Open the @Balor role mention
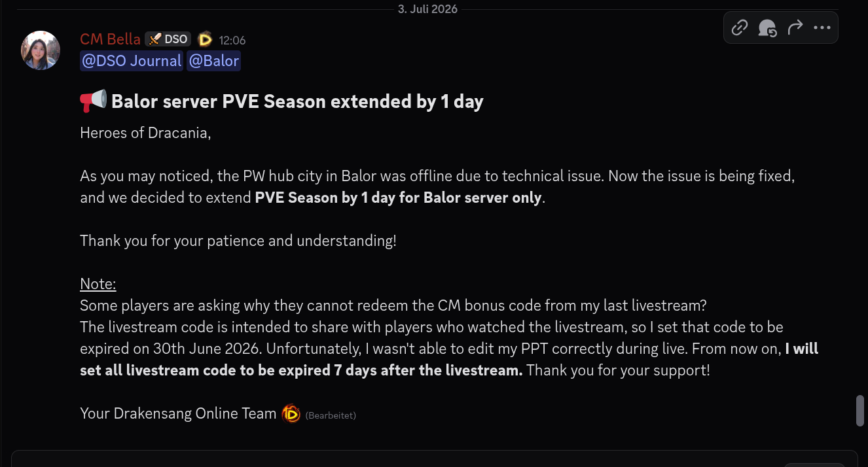Viewport: 868px width, 467px height. click(214, 61)
